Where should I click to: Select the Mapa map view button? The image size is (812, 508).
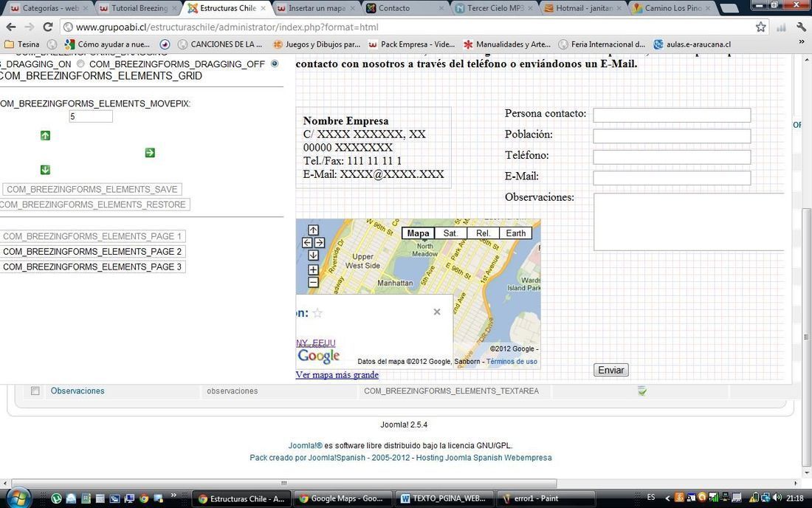click(418, 233)
